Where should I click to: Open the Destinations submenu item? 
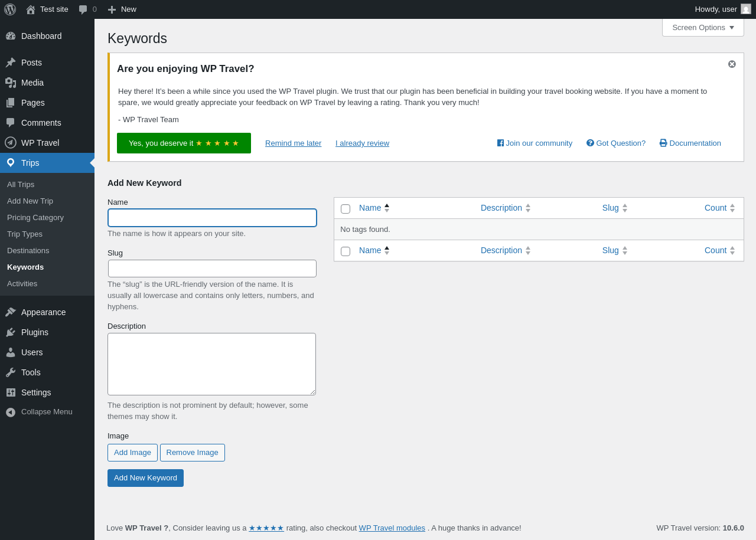tap(28, 251)
